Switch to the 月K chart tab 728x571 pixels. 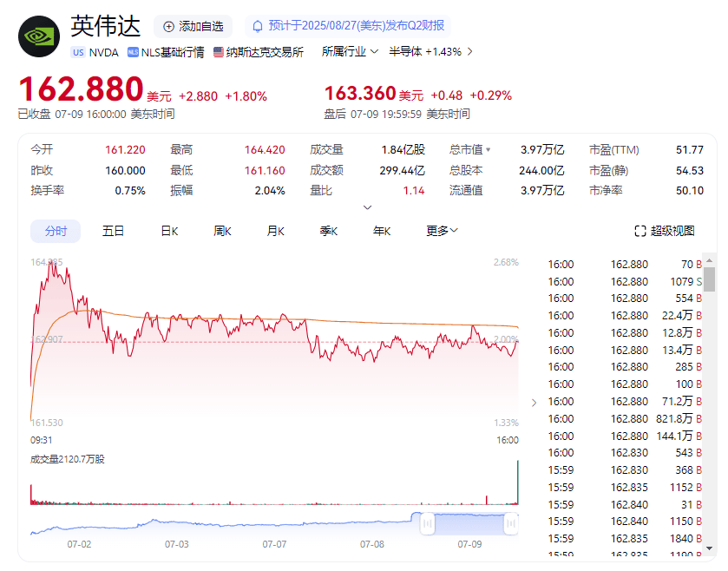[275, 231]
